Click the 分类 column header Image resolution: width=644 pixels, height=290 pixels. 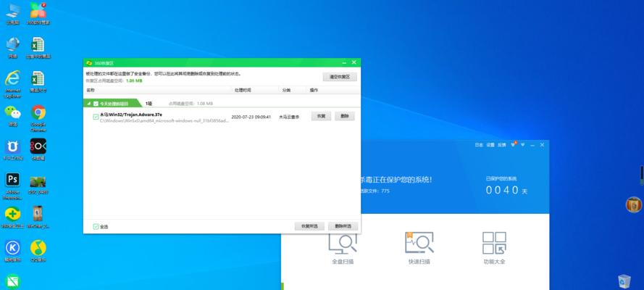click(x=286, y=90)
